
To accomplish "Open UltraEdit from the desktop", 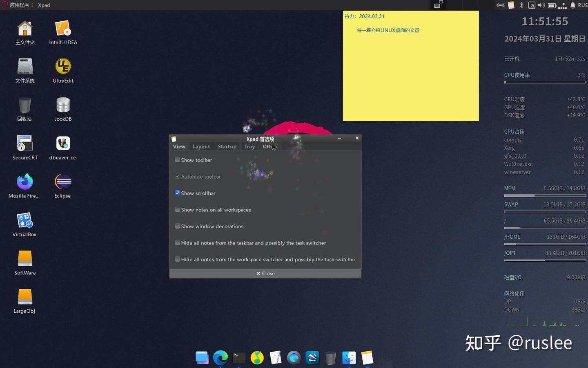I will click(x=62, y=67).
